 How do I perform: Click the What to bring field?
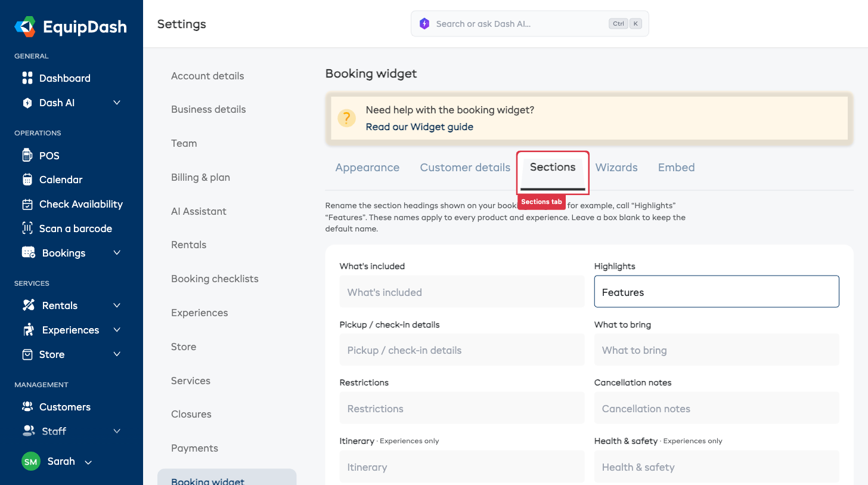[717, 350]
